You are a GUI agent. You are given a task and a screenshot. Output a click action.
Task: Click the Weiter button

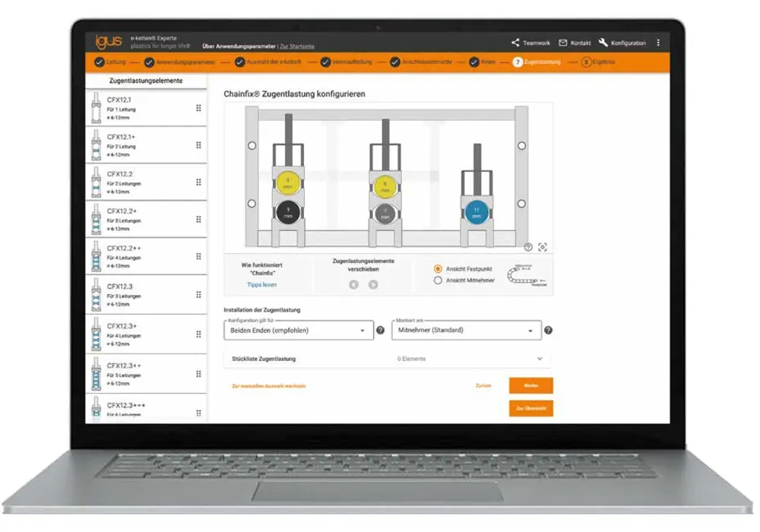click(x=530, y=386)
